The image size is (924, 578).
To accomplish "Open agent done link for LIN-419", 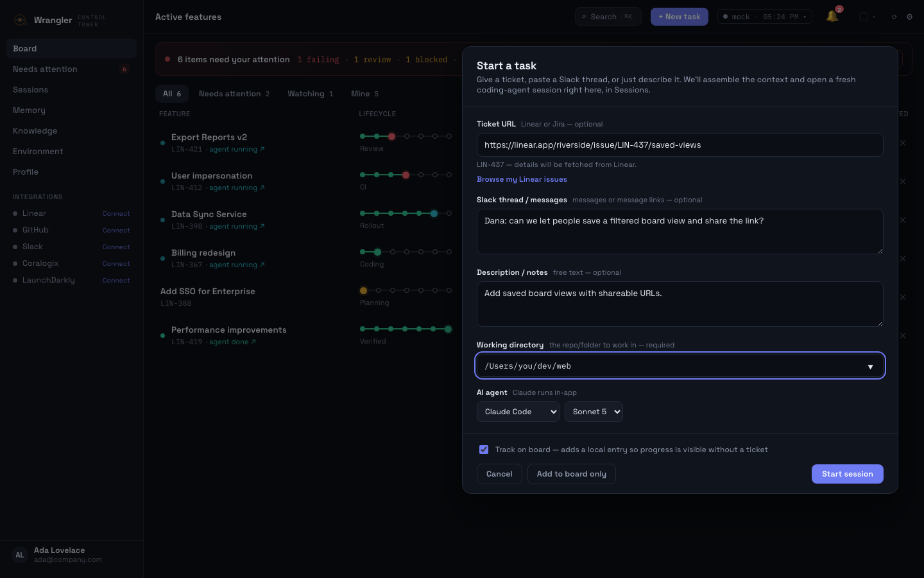I will (x=232, y=342).
